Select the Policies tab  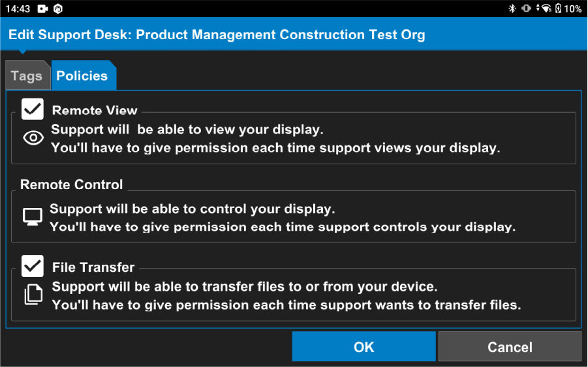pos(82,76)
